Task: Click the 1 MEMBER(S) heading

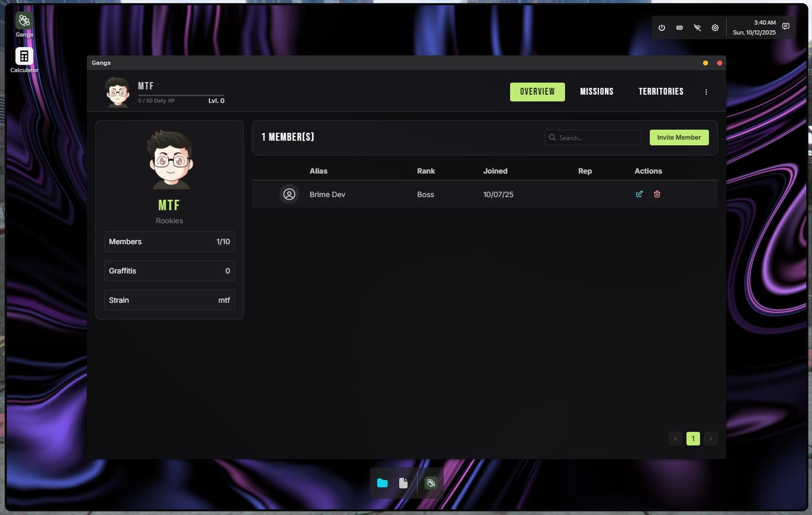Action: (288, 137)
